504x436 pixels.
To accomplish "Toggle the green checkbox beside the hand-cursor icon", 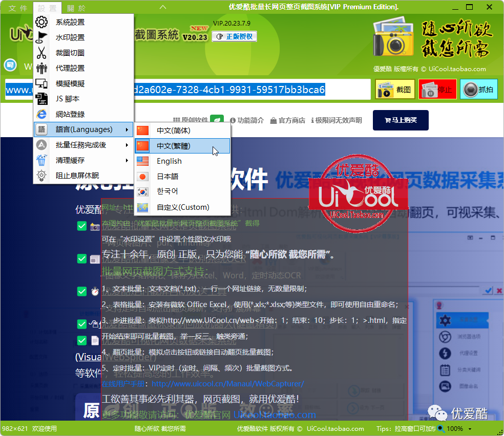I will (x=82, y=324).
